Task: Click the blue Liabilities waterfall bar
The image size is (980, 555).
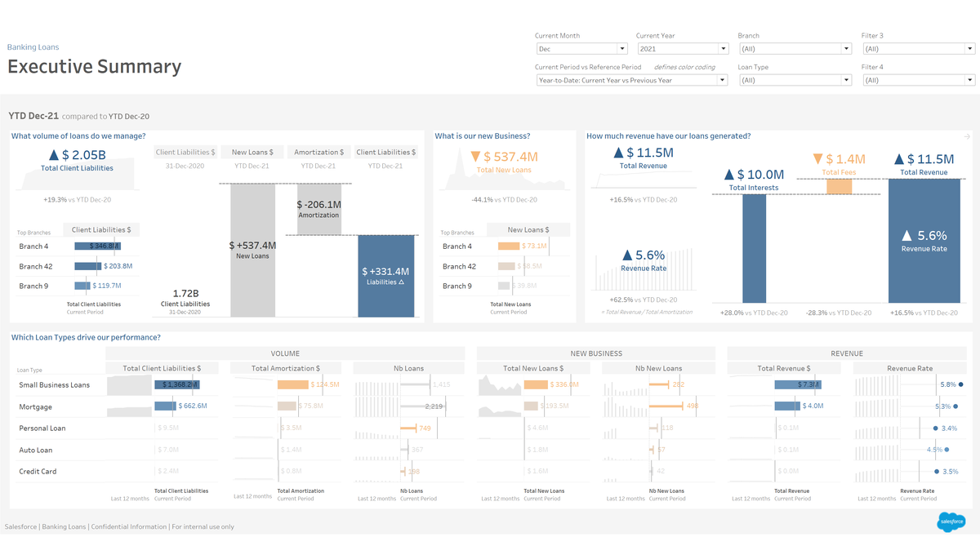Action: click(385, 276)
